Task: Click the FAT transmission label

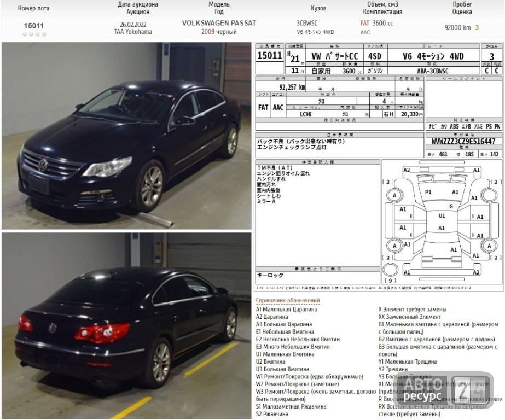Action: point(364,23)
